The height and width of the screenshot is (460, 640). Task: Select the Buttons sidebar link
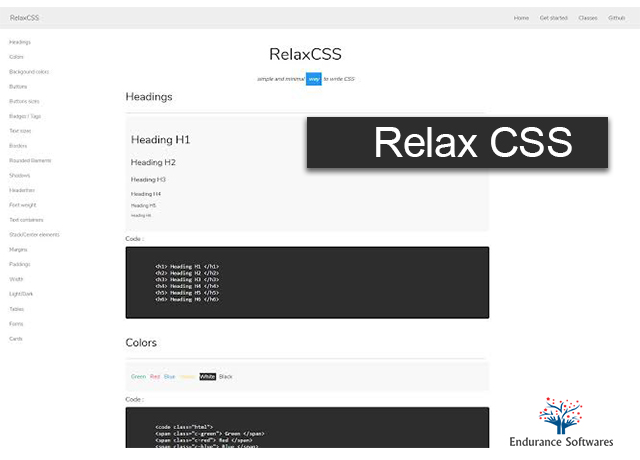tap(18, 87)
